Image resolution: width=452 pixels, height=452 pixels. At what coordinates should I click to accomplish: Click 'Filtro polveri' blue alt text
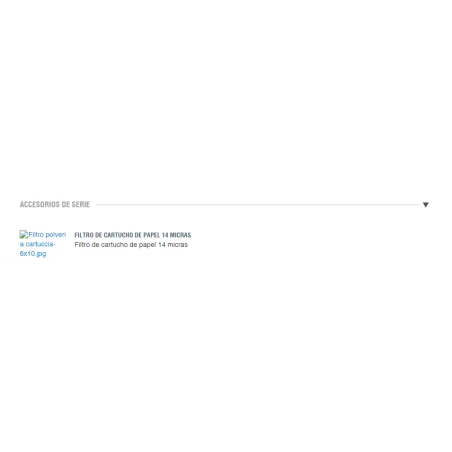click(x=47, y=234)
